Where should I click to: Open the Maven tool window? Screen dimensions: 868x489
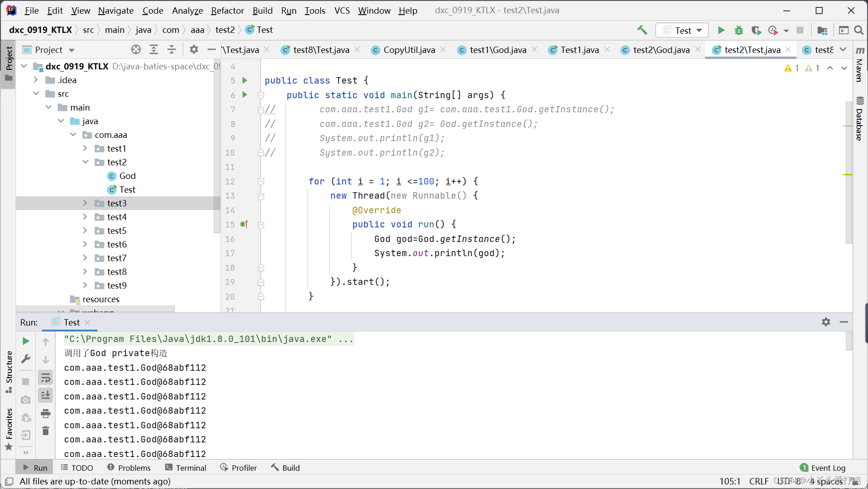[x=860, y=64]
